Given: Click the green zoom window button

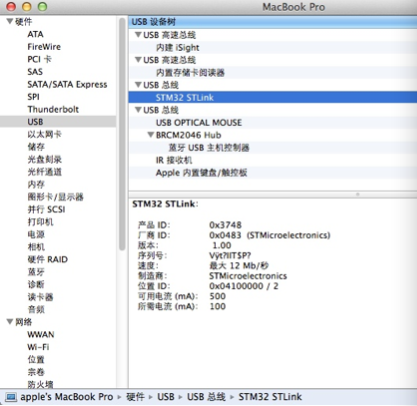Looking at the screenshot, I should coord(42,6).
